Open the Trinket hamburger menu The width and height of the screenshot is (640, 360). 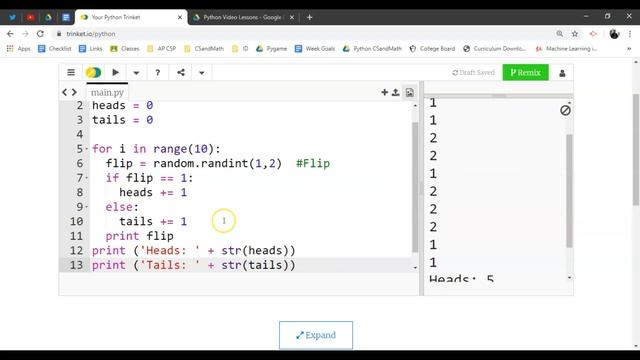[x=71, y=73]
